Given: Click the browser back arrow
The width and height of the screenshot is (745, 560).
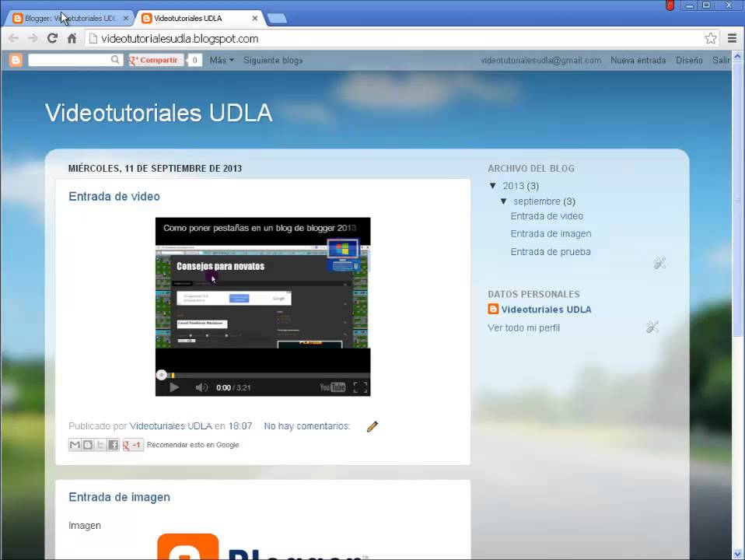Looking at the screenshot, I should [14, 39].
